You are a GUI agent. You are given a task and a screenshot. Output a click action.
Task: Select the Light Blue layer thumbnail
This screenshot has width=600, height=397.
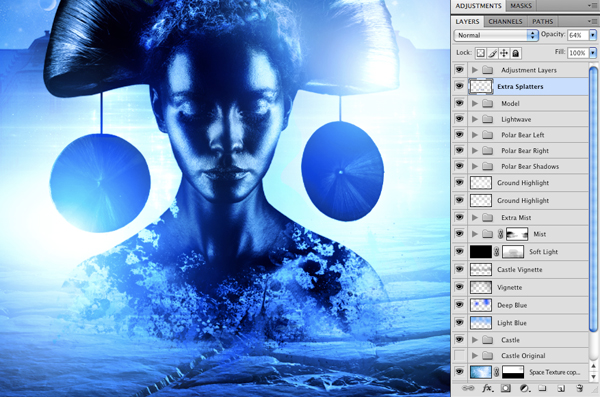481,323
